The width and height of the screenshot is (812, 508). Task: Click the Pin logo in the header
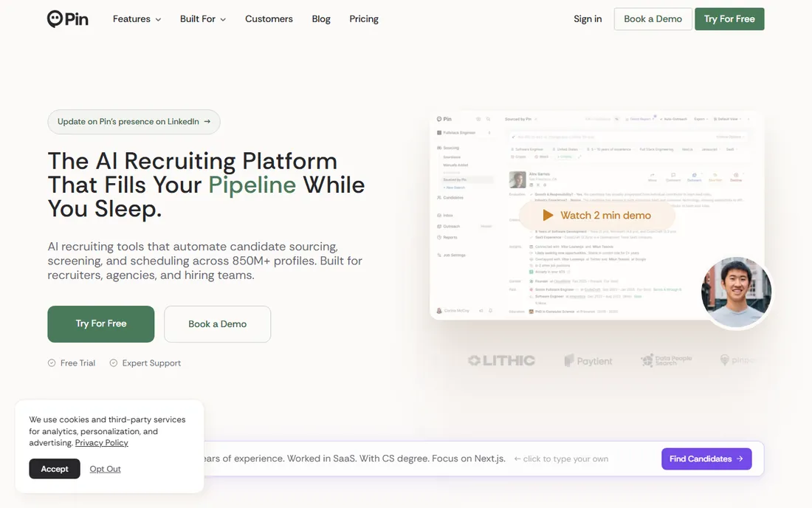pyautogui.click(x=68, y=19)
